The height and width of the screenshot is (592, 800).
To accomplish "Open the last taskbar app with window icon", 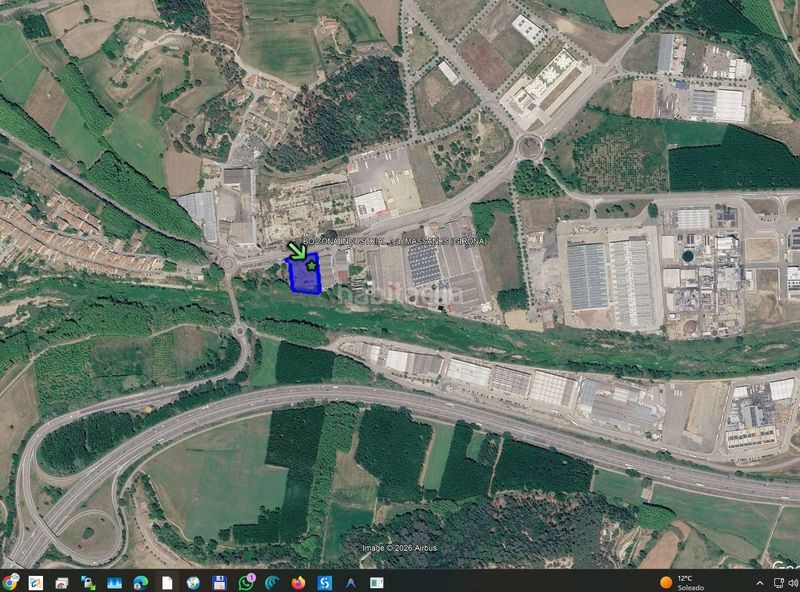I will point(377,582).
